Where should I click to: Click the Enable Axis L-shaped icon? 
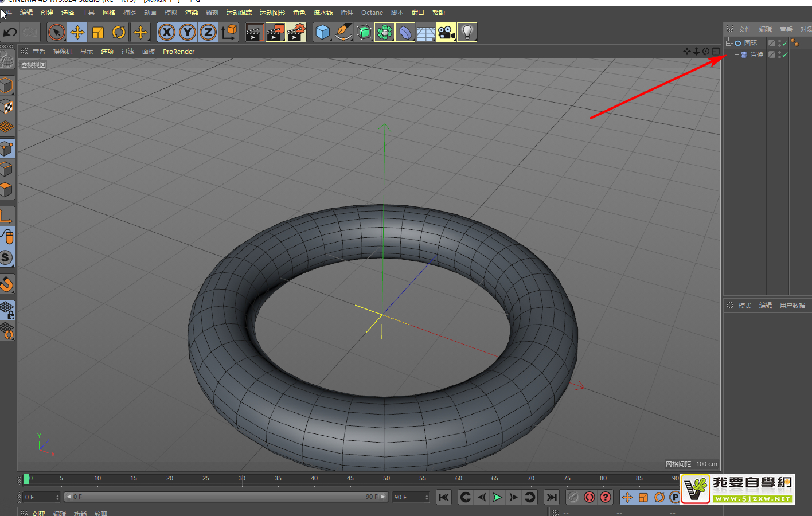coord(6,216)
